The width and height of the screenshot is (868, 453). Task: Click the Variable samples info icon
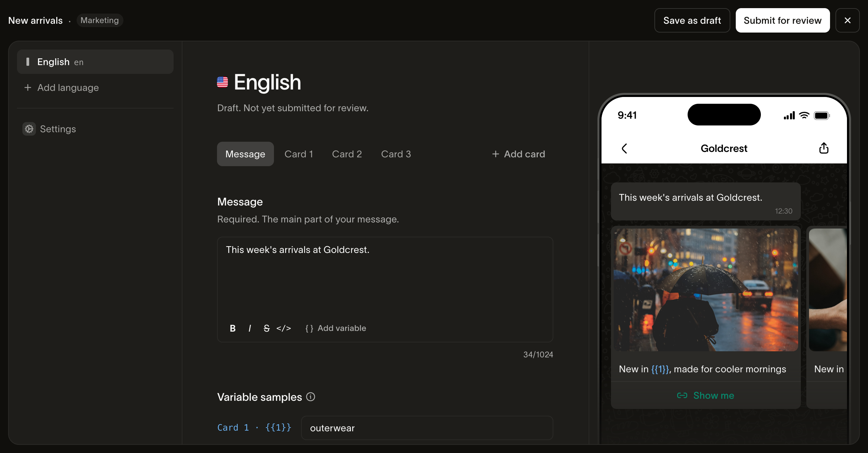pyautogui.click(x=311, y=397)
